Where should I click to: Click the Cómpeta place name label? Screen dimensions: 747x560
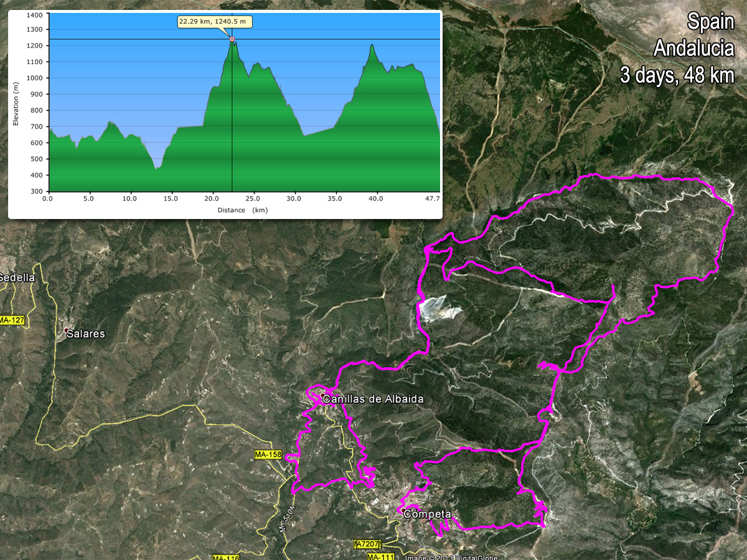coord(427,515)
